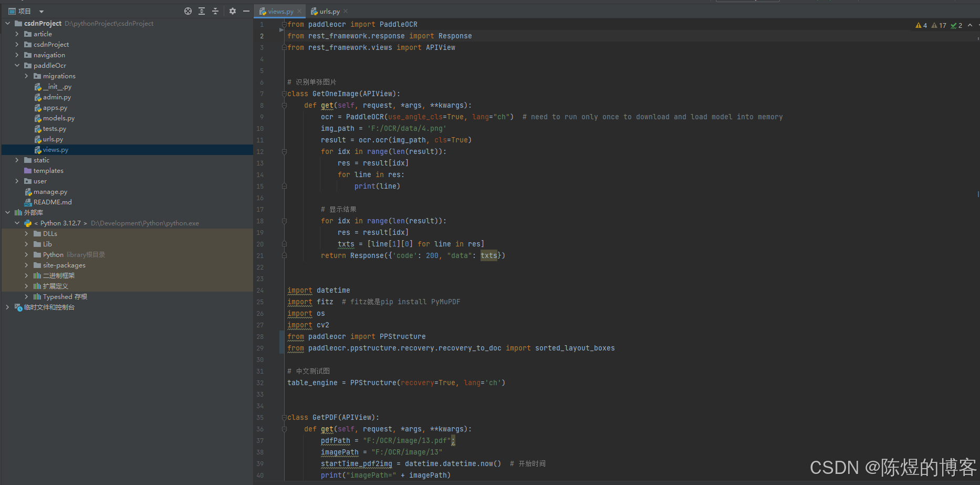Screen dimensions: 980x485
Task: Select the Typeshed 存根 node
Action: tap(60, 297)
